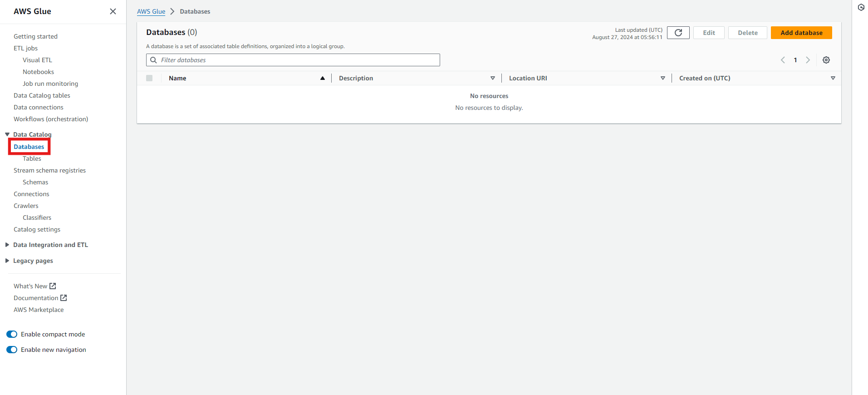This screenshot has height=395, width=868.
Task: Click the What's New external link icon
Action: point(53,286)
